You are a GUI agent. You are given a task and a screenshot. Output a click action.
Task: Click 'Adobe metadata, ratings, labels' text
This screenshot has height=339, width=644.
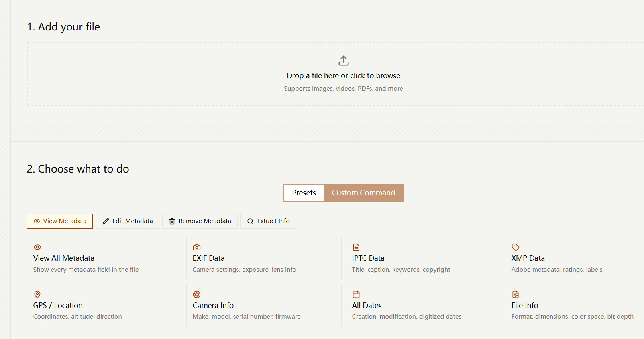click(557, 270)
